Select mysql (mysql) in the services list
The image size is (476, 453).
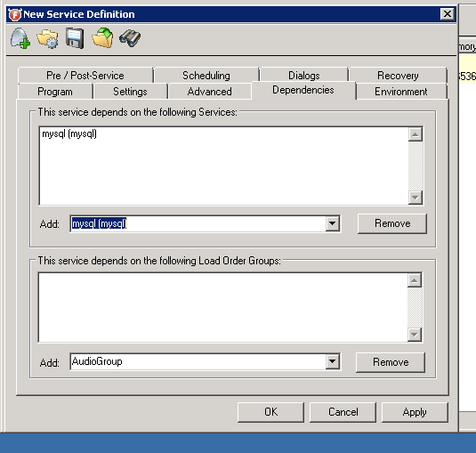point(69,133)
